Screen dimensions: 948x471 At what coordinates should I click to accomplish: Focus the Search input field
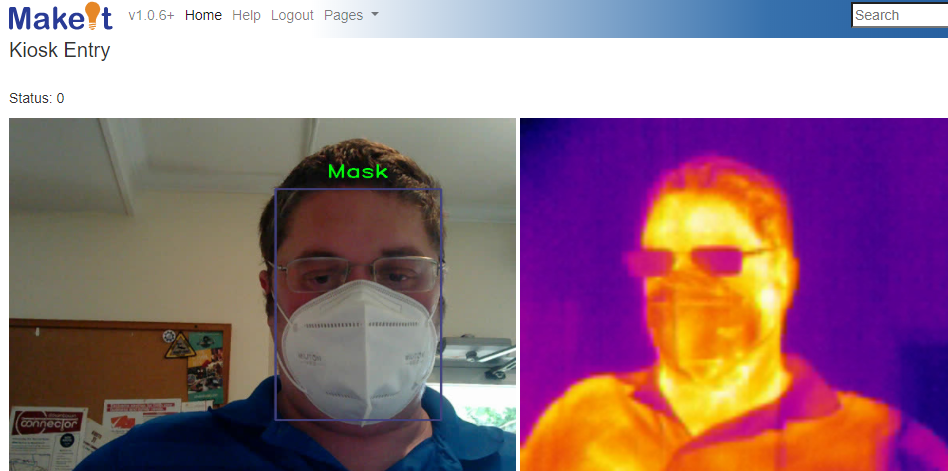898,15
